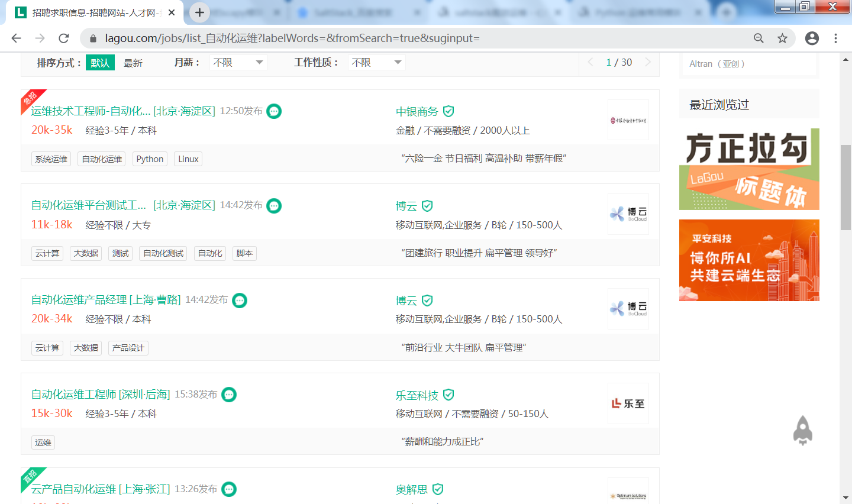Open the Chrome profile avatar icon

tap(812, 38)
